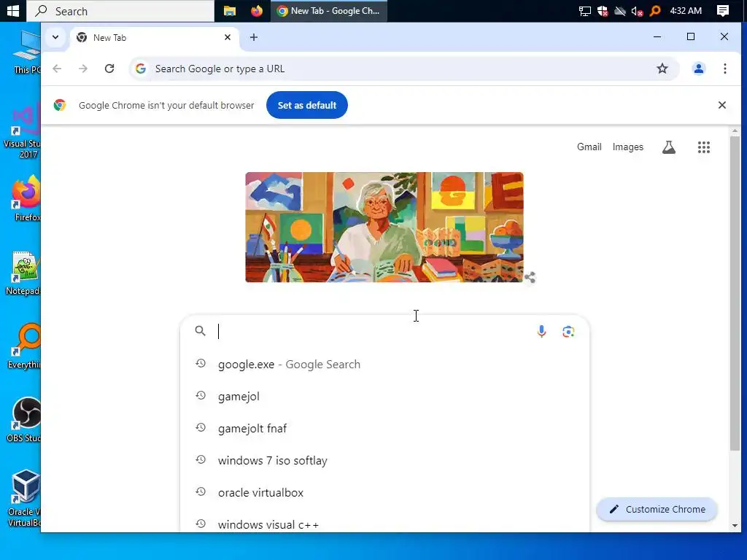Click the Chrome forward navigation arrow

tap(83, 69)
